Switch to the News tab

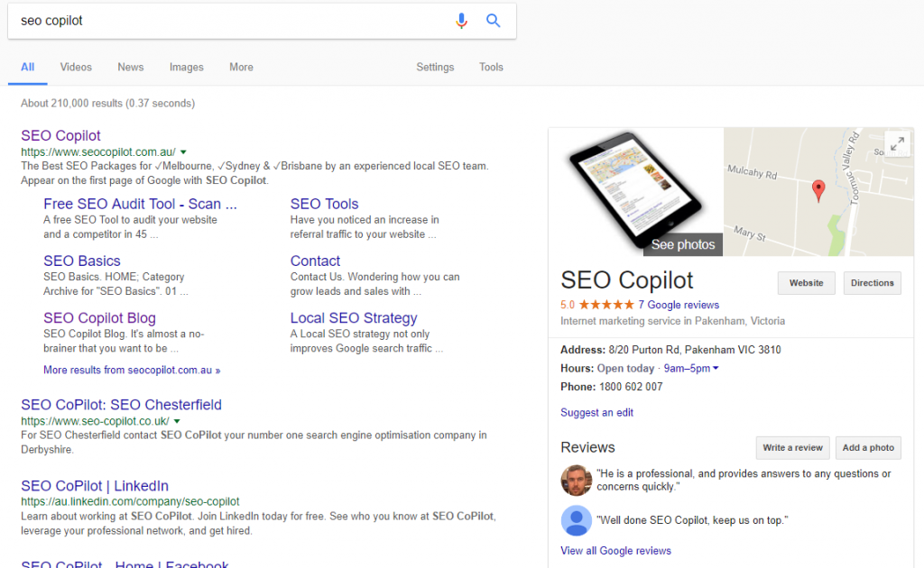[x=130, y=67]
